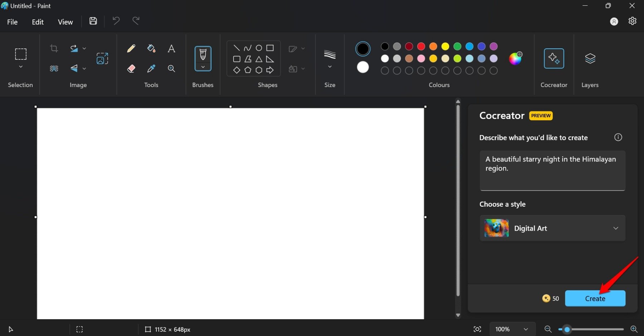Remove the image background
644x336 pixels.
pyautogui.click(x=54, y=69)
